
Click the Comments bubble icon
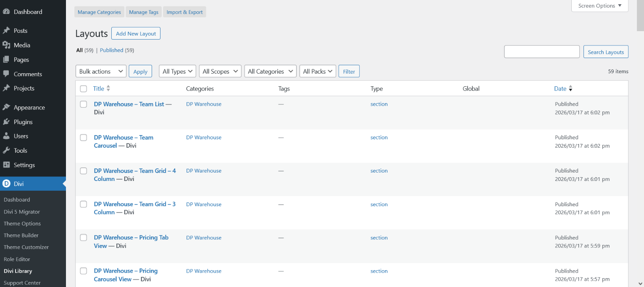(6, 74)
